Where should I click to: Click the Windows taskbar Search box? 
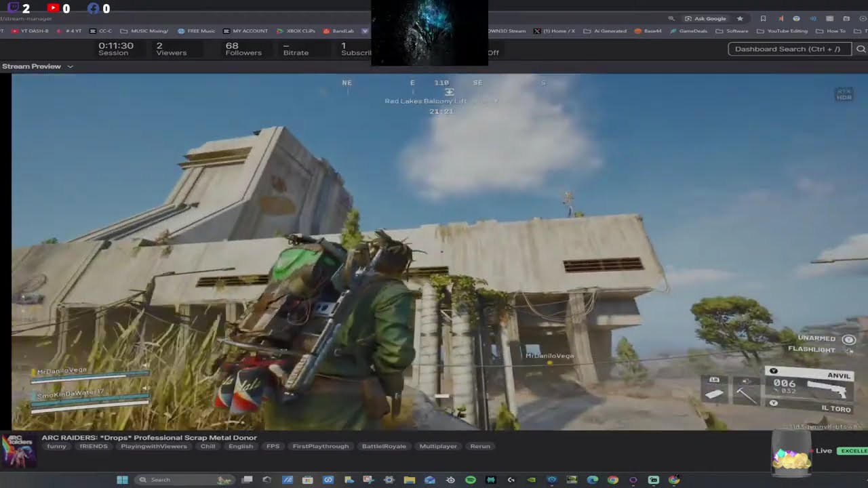183,480
